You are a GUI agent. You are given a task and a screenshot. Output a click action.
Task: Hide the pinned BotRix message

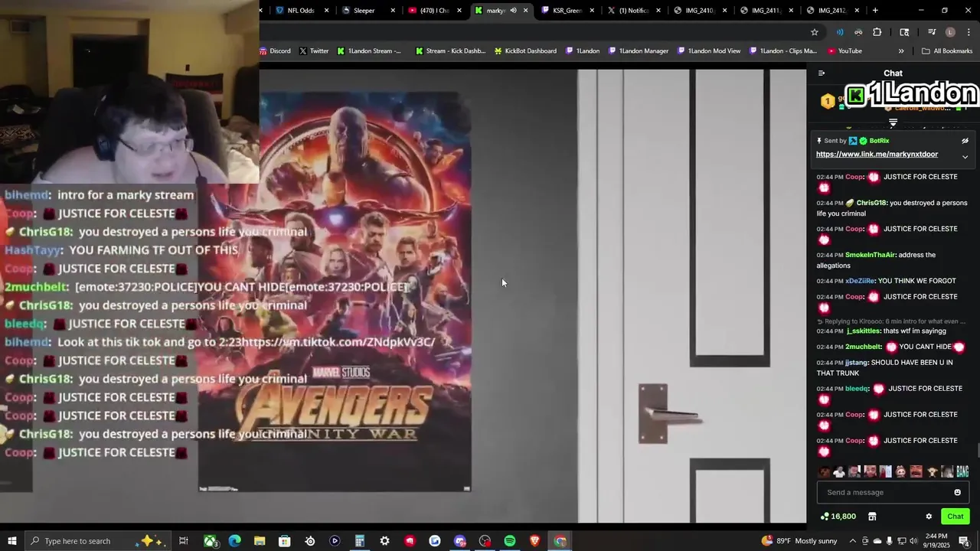(965, 141)
